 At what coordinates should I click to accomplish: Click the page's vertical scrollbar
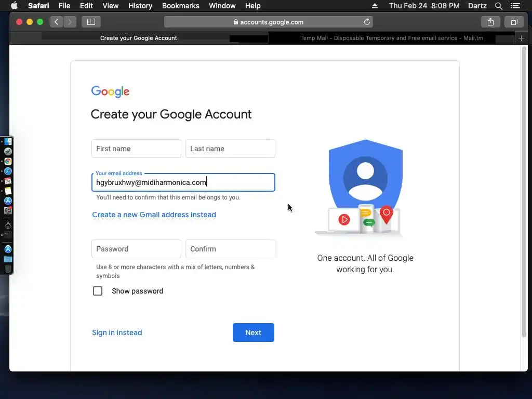[x=524, y=192]
